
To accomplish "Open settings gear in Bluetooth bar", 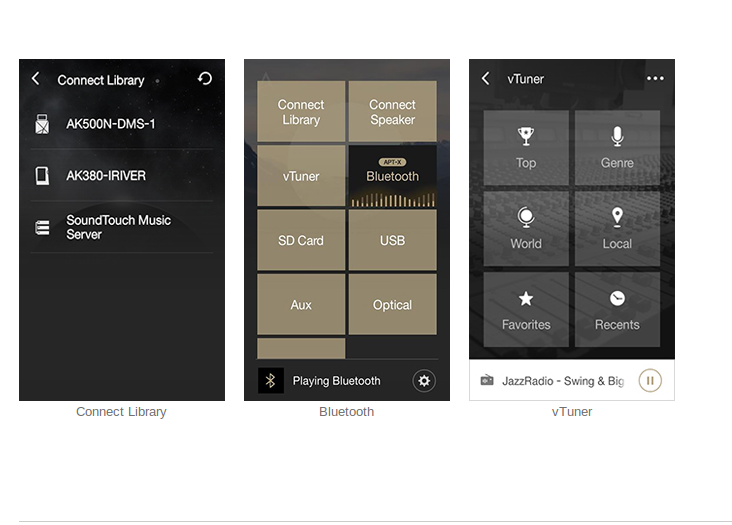I will tap(424, 381).
